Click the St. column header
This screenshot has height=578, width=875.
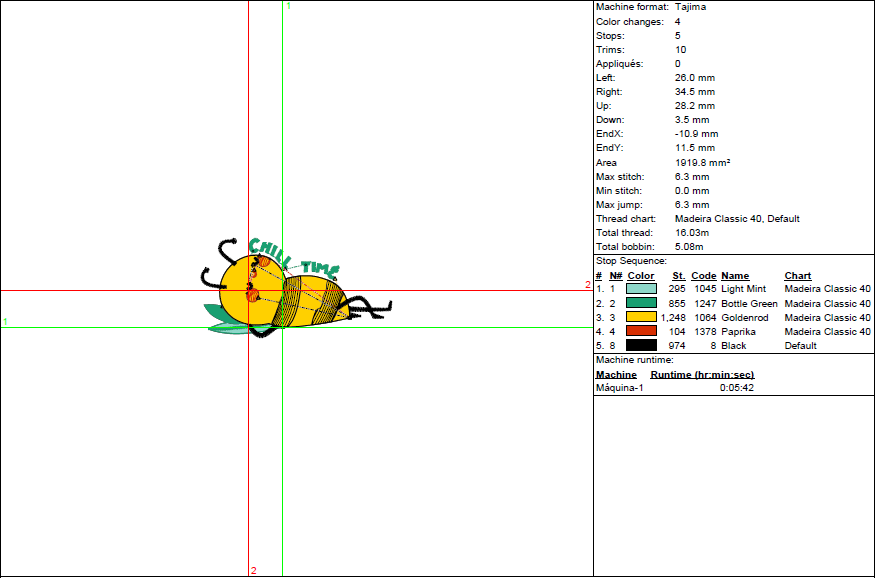[x=678, y=275]
